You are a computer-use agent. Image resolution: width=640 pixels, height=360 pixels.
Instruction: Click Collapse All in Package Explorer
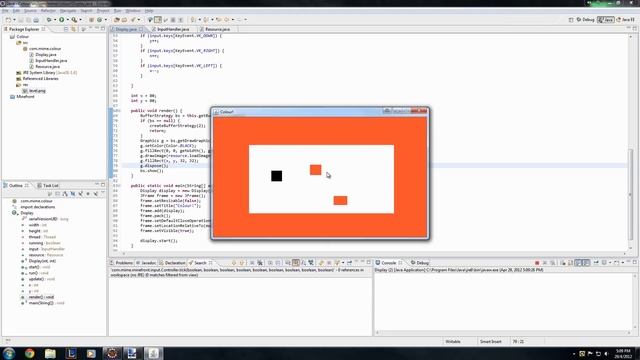point(66,29)
